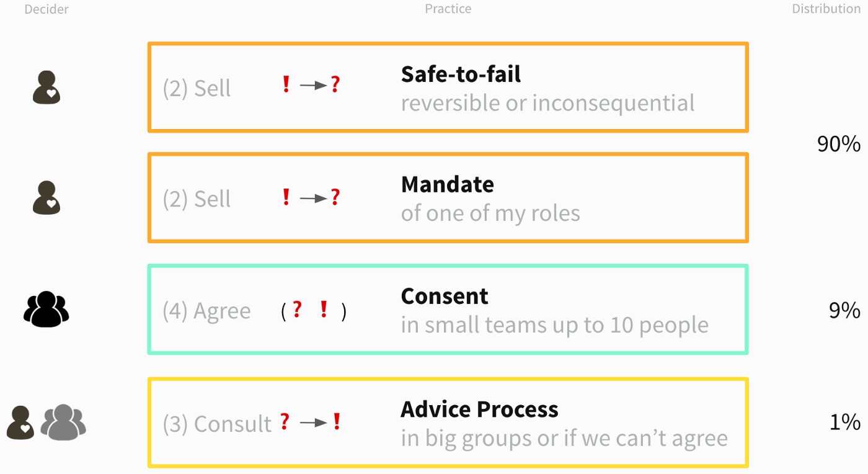Click the red question mark in Agree row
The width and height of the screenshot is (868, 474).
pyautogui.click(x=297, y=309)
